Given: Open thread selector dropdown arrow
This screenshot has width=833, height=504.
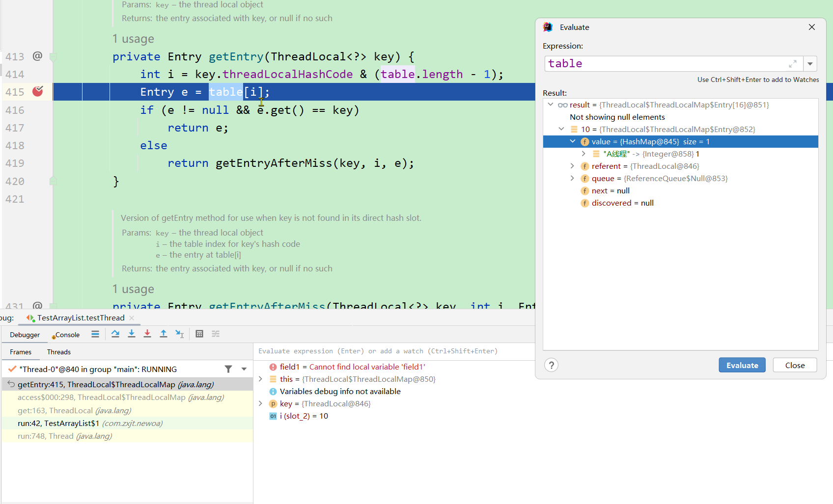Looking at the screenshot, I should 244,369.
